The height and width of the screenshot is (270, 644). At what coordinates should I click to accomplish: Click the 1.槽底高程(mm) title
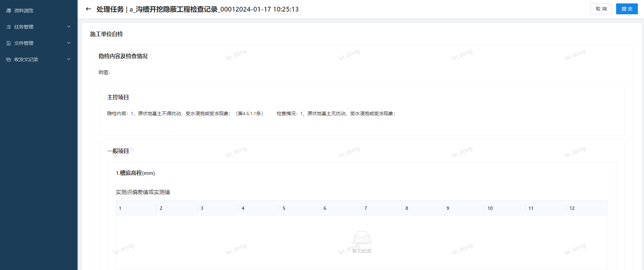[135, 173]
